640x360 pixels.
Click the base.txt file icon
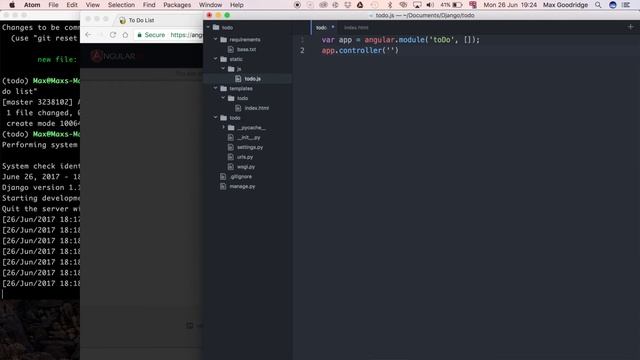pos(231,49)
